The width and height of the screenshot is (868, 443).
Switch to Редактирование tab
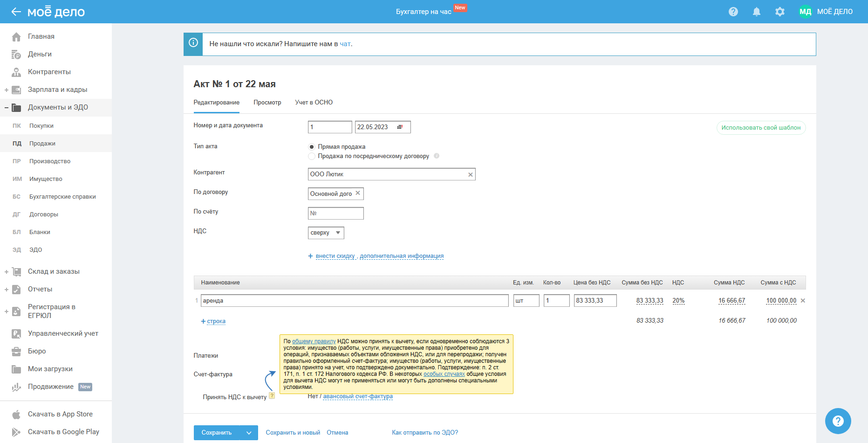tap(217, 103)
